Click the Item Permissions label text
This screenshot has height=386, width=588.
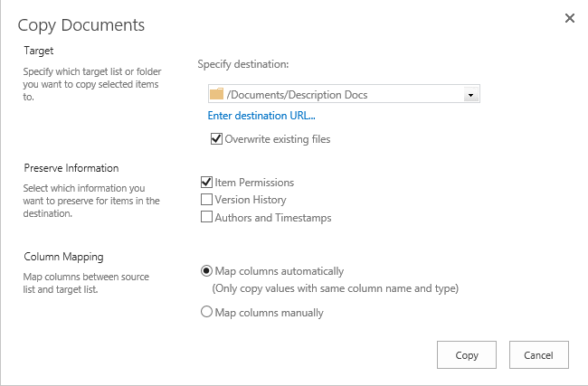(254, 183)
